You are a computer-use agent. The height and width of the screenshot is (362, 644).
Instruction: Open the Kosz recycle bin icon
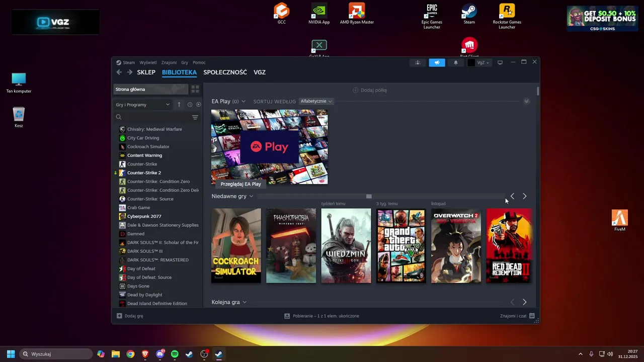[19, 118]
